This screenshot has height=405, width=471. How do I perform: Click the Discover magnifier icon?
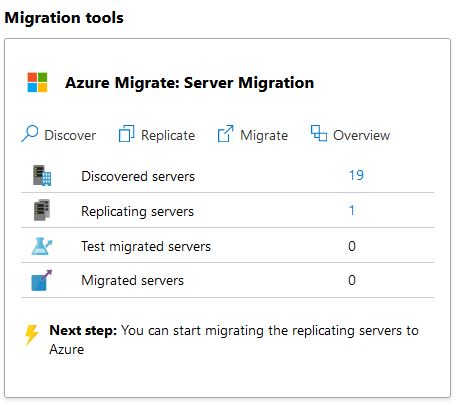click(30, 134)
